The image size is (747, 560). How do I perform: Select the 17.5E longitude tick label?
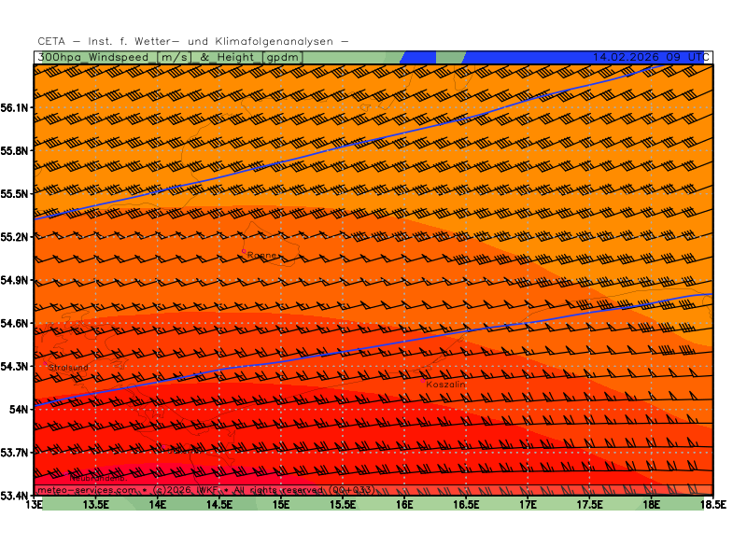(x=589, y=504)
